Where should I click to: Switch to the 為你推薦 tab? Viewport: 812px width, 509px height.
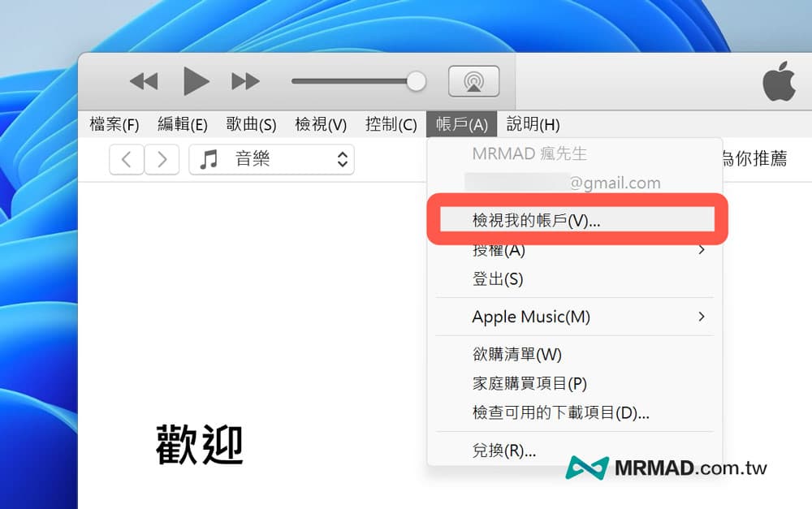pyautogui.click(x=755, y=158)
